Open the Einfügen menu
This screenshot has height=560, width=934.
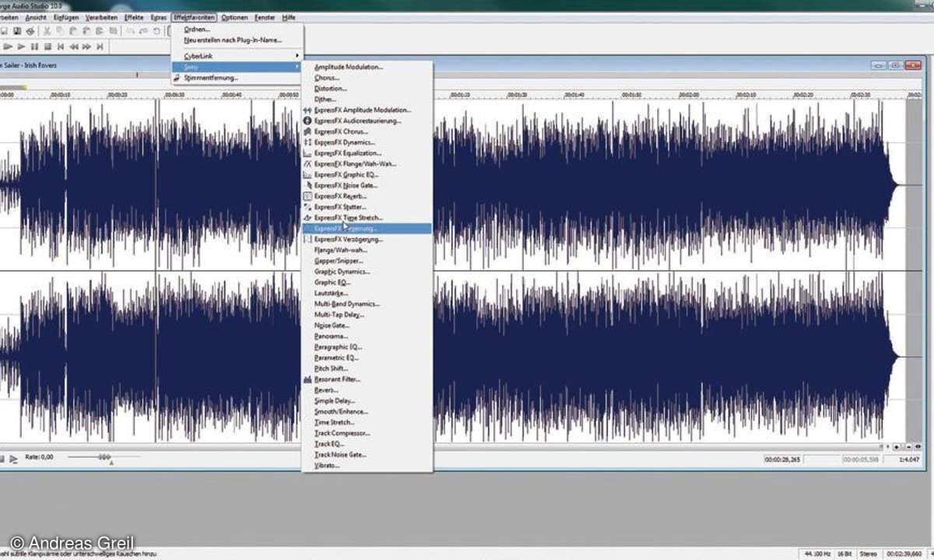pos(66,17)
